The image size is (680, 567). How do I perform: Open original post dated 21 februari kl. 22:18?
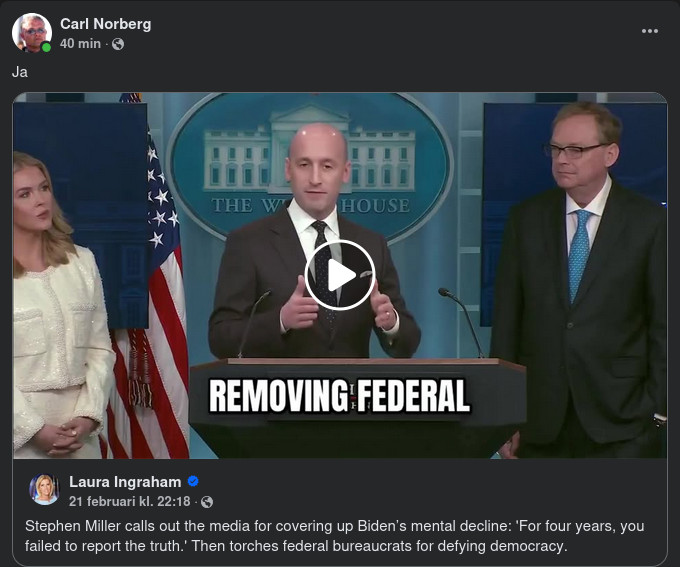tap(129, 501)
